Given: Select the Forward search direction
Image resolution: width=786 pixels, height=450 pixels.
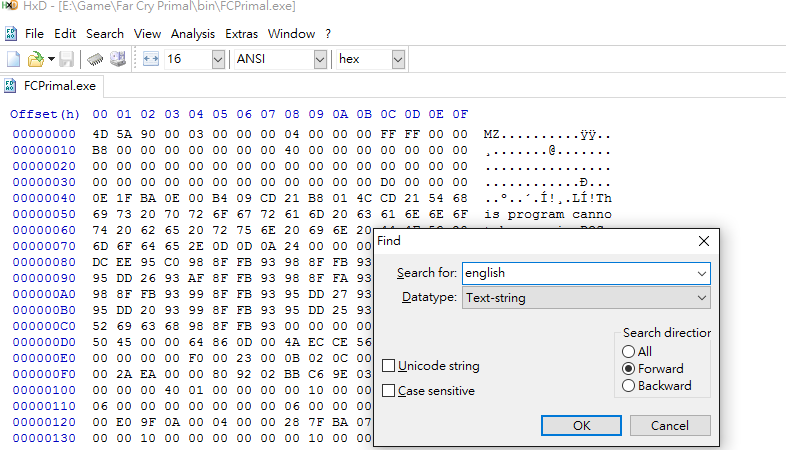Looking at the screenshot, I should 628,368.
